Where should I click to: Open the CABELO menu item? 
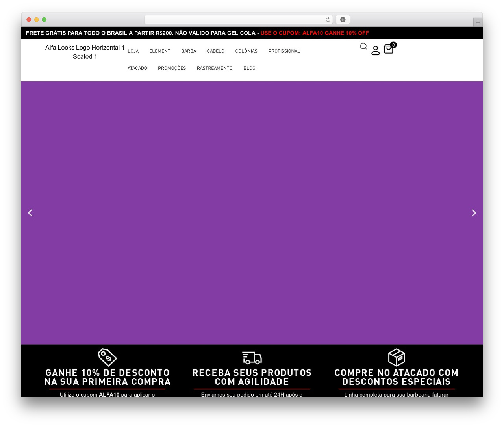[216, 51]
